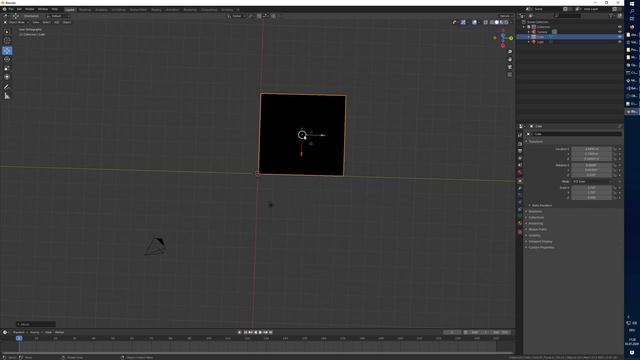The width and height of the screenshot is (640, 360).
Task: Select the 3D Cursor tool
Action: (7, 40)
